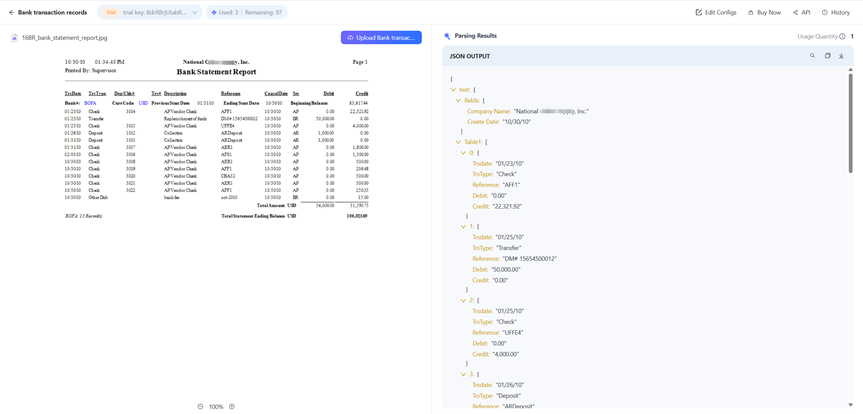
Task: Go back using the left arrow icon
Action: click(x=11, y=12)
